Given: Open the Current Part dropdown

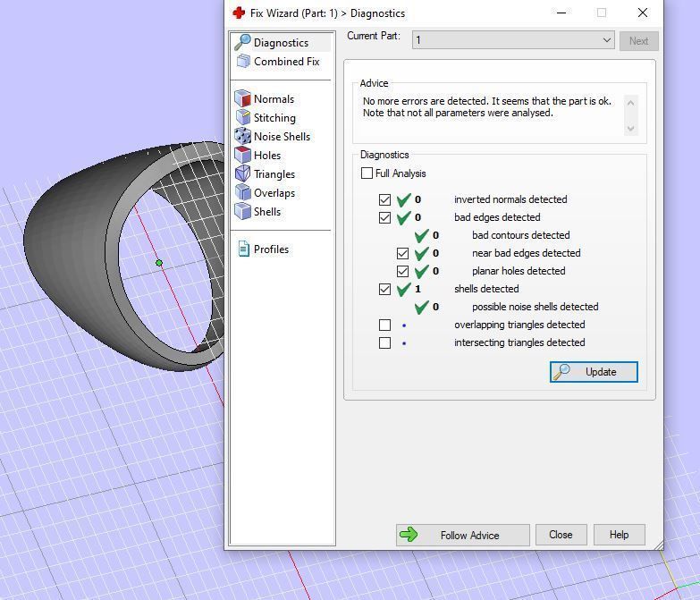Looking at the screenshot, I should point(513,40).
